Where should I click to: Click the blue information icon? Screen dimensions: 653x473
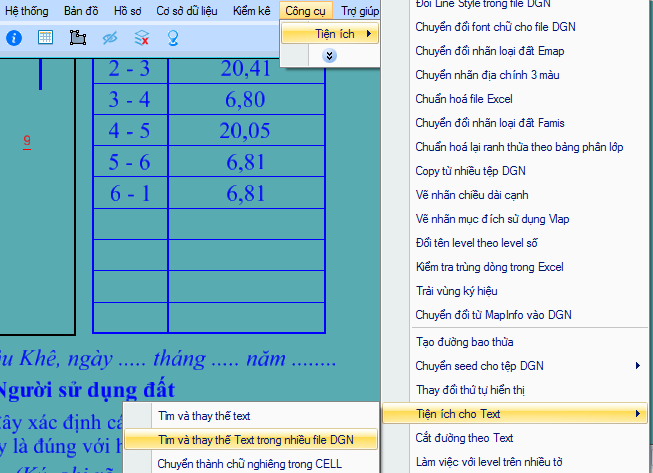[x=14, y=38]
